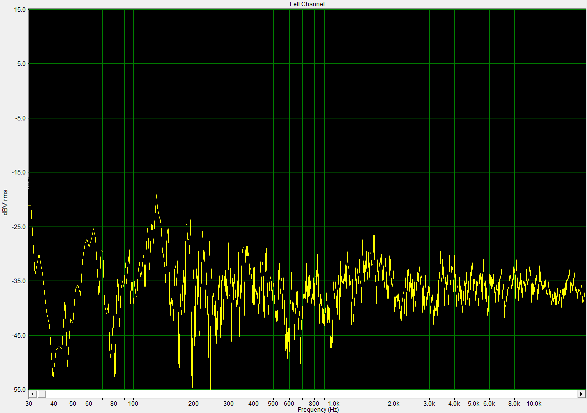Click the horizontal scrollbar left arrow
This screenshot has width=587, height=413.
click(x=33, y=394)
